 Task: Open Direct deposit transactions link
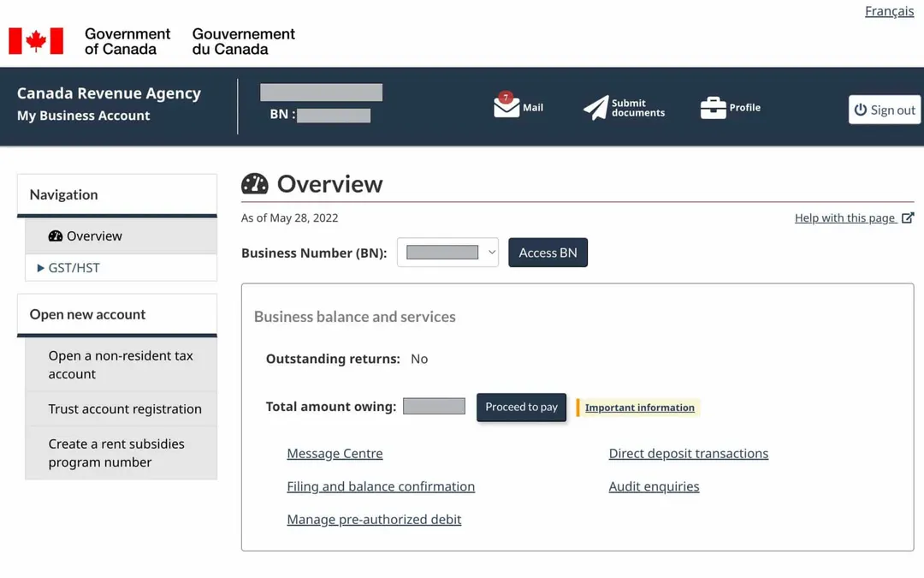point(688,454)
